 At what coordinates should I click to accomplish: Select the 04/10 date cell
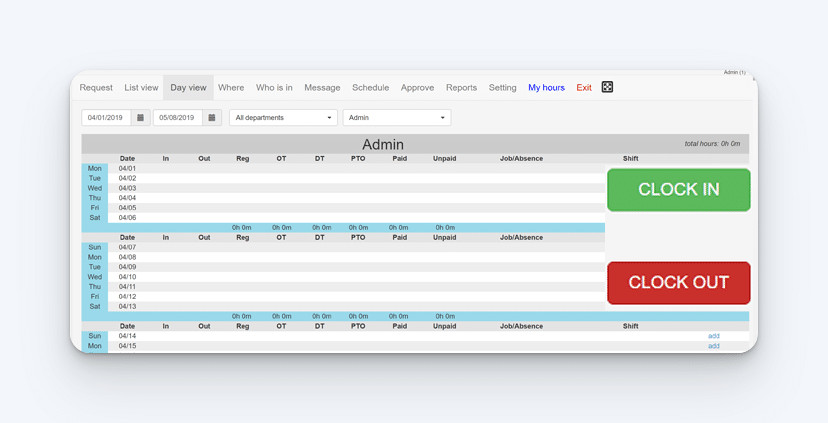pyautogui.click(x=127, y=277)
